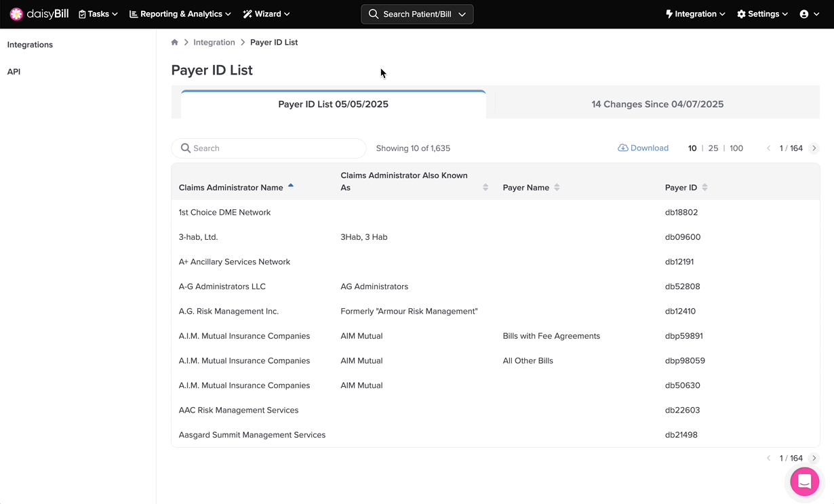834x504 pixels.
Task: Click payer ID dbp98059
Action: (x=685, y=361)
